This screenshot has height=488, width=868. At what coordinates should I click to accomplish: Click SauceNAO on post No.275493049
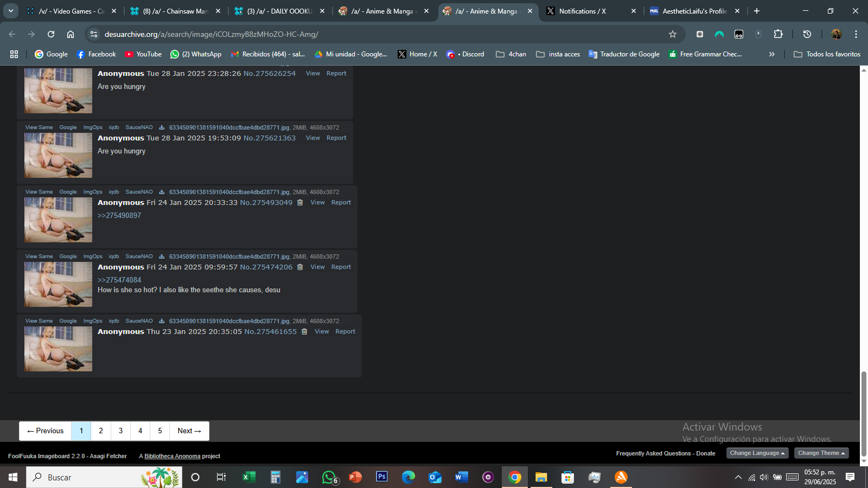(x=139, y=192)
